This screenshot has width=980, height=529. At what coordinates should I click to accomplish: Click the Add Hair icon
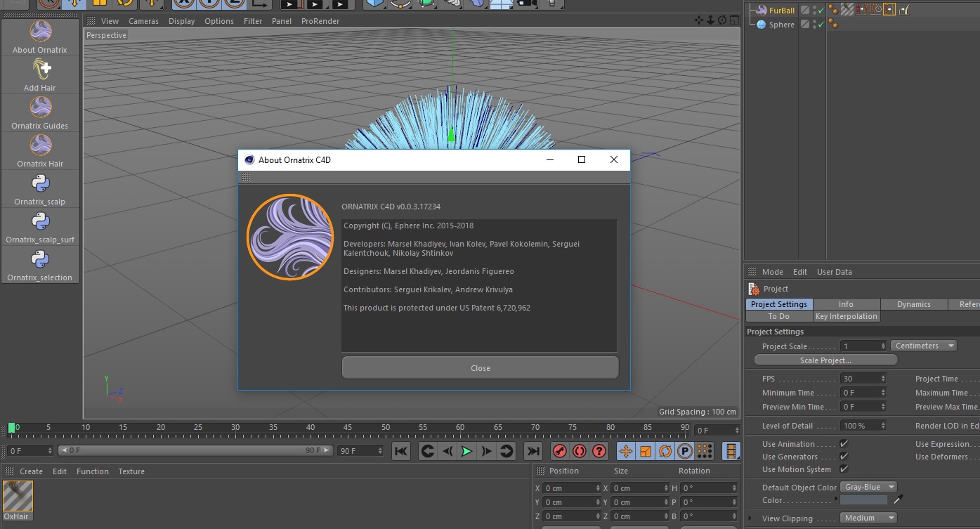[41, 70]
